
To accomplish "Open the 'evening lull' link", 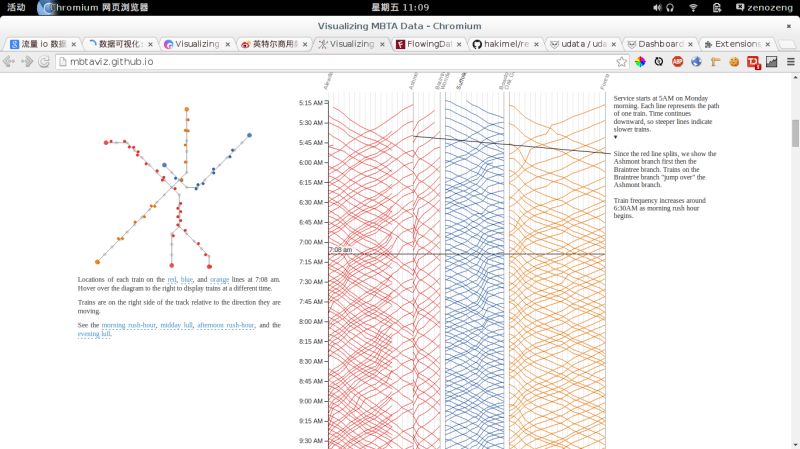I will [94, 334].
